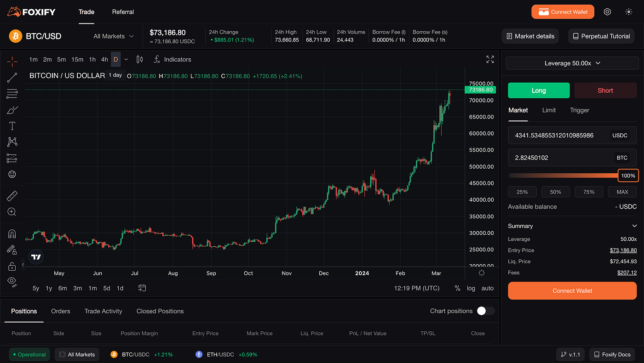Select the crosshair cursor tool
The image size is (644, 363).
[x=11, y=60]
